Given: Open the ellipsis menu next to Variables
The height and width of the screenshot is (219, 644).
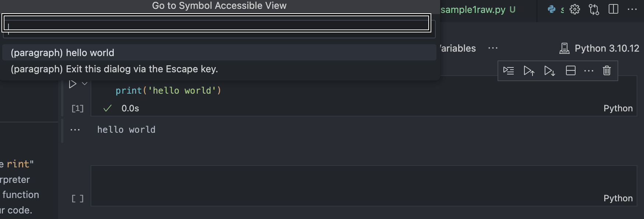Looking at the screenshot, I should click(x=493, y=48).
